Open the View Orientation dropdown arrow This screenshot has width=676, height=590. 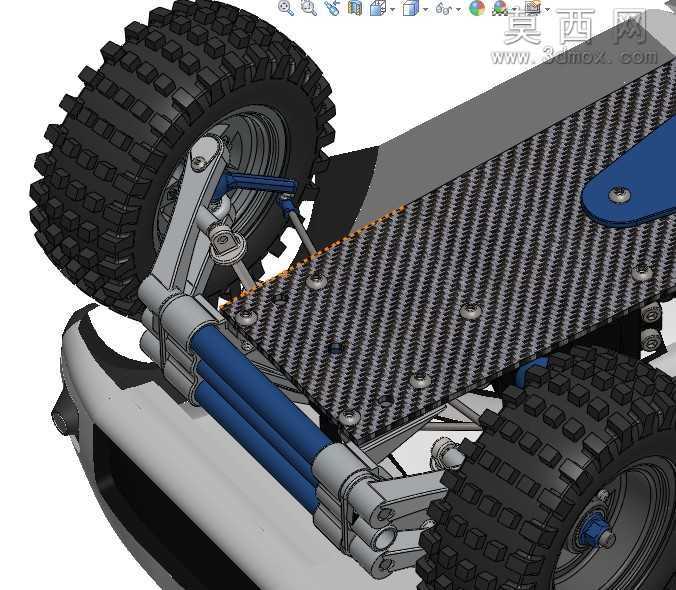pyautogui.click(x=392, y=9)
